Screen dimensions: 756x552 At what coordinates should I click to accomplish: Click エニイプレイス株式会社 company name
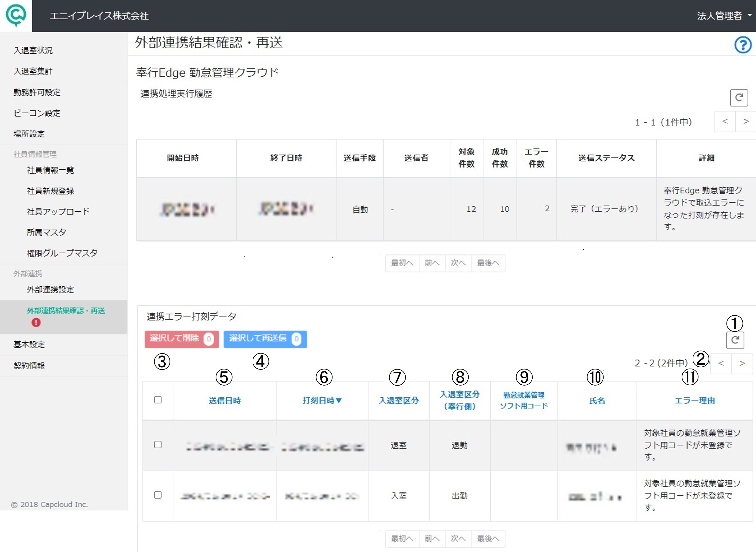(x=99, y=16)
